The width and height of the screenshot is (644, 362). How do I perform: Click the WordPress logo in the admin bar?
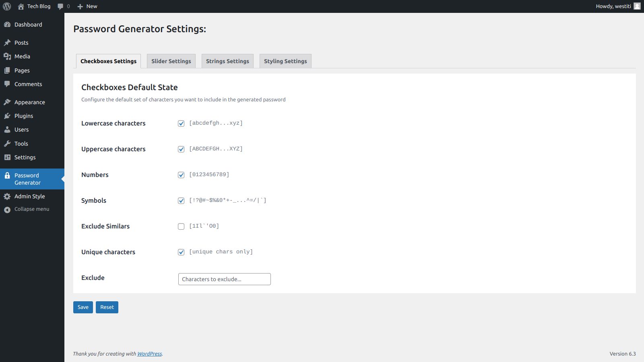click(x=6, y=6)
